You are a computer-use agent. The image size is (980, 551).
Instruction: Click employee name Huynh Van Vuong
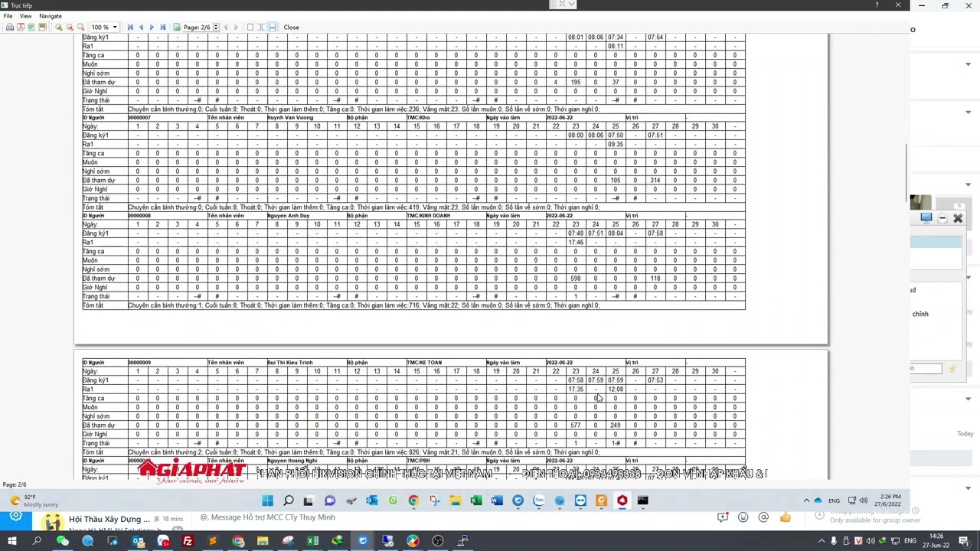pyautogui.click(x=290, y=118)
